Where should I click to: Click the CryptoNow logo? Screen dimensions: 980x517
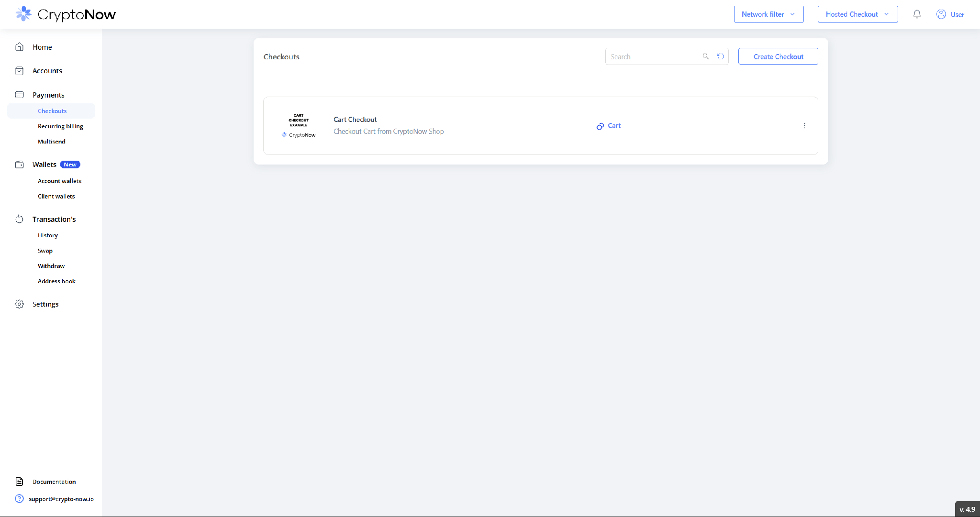[65, 14]
